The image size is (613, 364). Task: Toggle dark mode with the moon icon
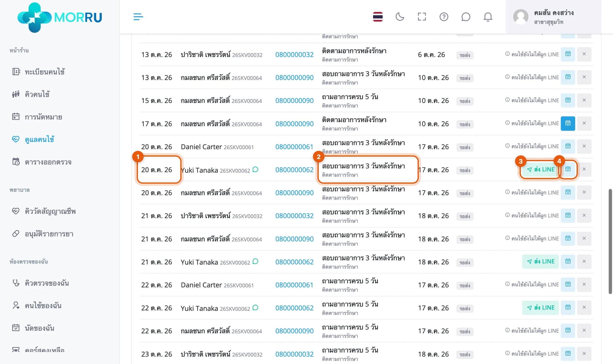click(400, 17)
